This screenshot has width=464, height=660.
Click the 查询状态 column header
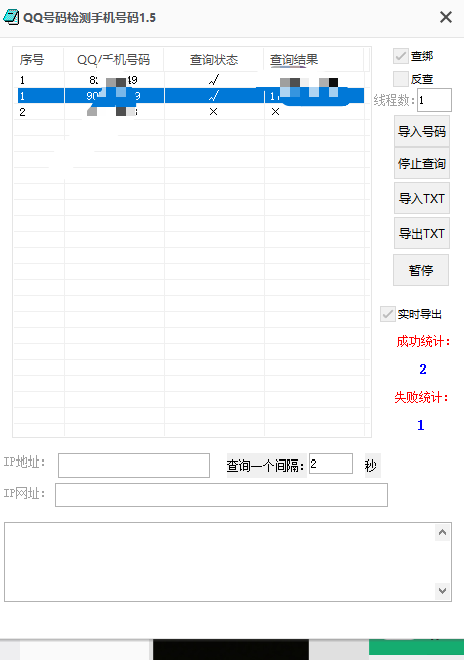coord(214,59)
